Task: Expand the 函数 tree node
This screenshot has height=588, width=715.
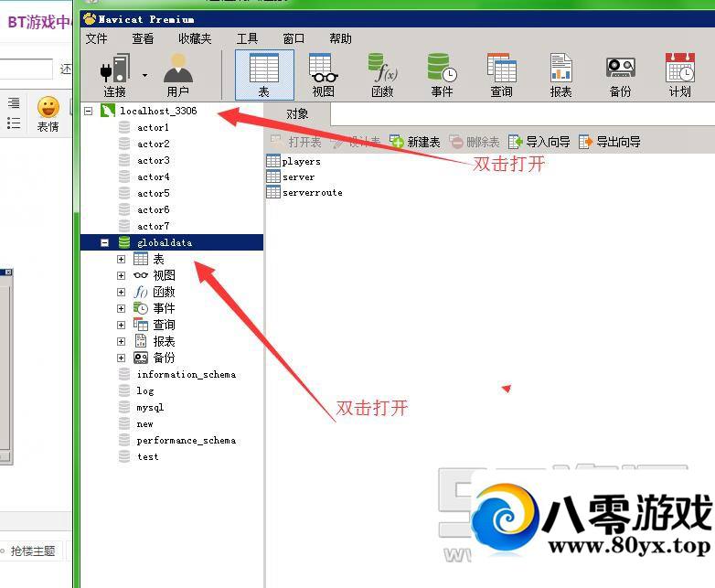Action: coord(121,292)
